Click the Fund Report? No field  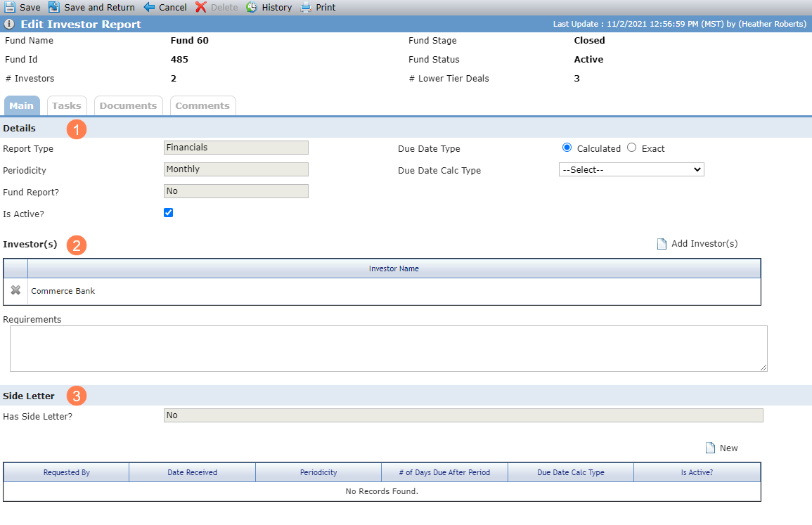(236, 191)
